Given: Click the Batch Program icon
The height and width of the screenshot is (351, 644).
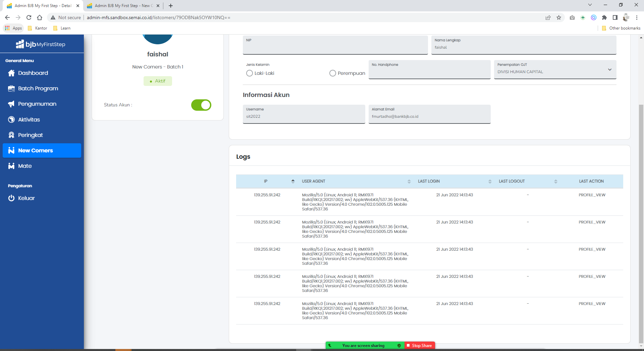Looking at the screenshot, I should tap(11, 88).
